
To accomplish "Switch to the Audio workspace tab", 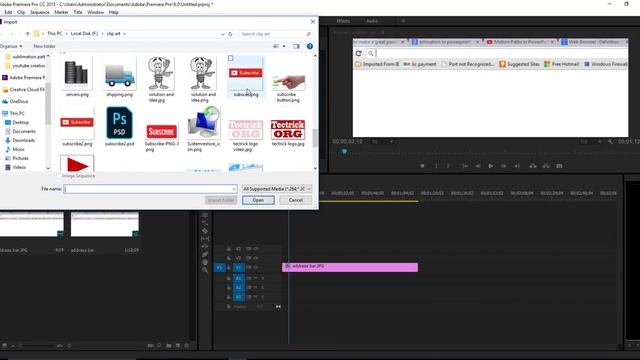I will click(372, 21).
